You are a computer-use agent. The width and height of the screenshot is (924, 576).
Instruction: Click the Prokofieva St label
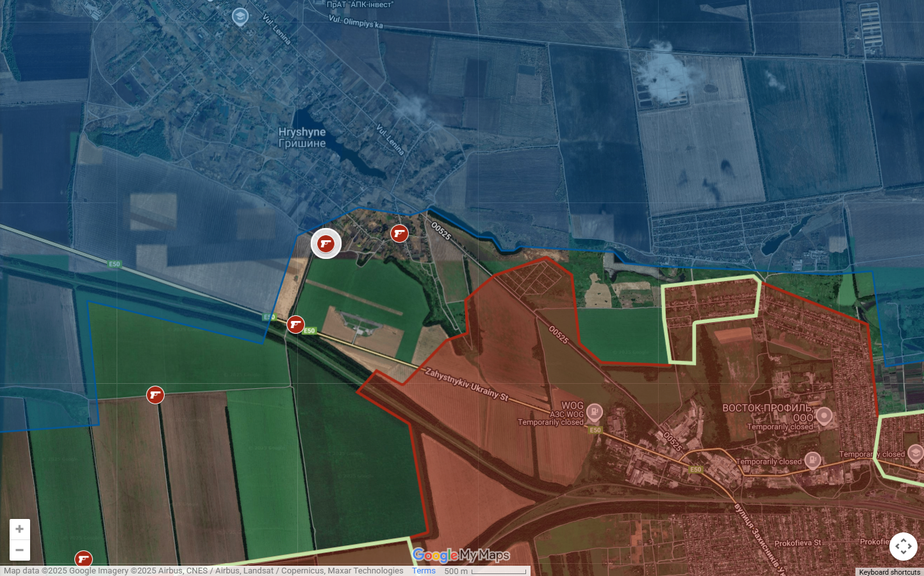(798, 543)
